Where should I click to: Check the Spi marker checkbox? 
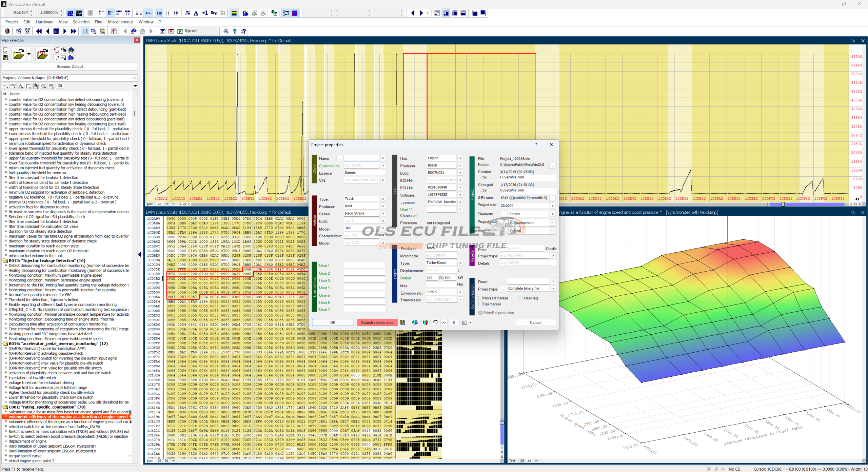pyautogui.click(x=480, y=304)
